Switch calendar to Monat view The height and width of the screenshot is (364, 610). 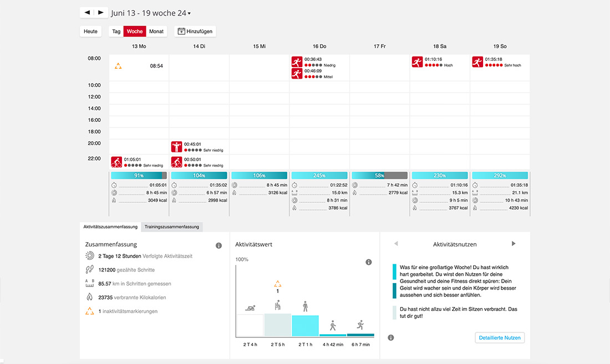156,32
